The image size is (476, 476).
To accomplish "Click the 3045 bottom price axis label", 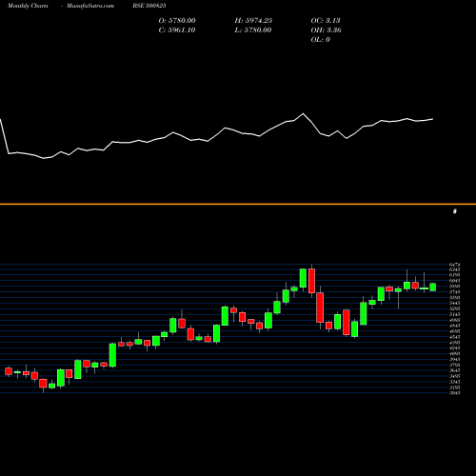I will 454,393.
